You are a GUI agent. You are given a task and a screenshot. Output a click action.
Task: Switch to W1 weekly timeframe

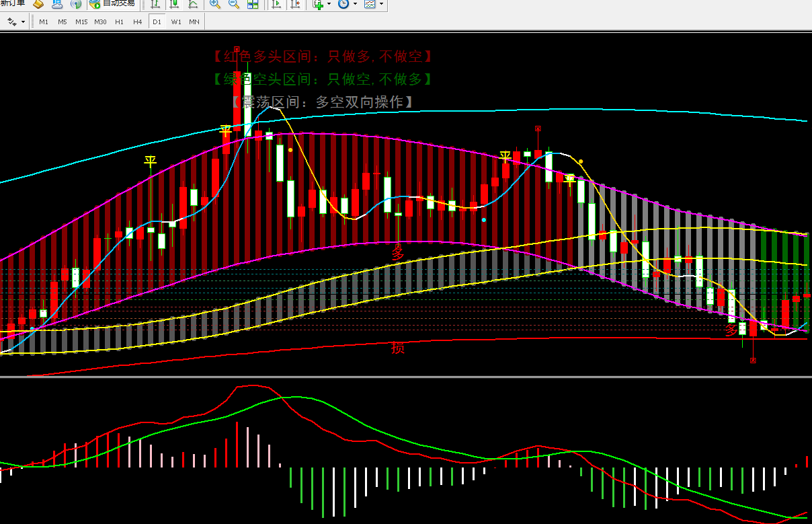175,22
